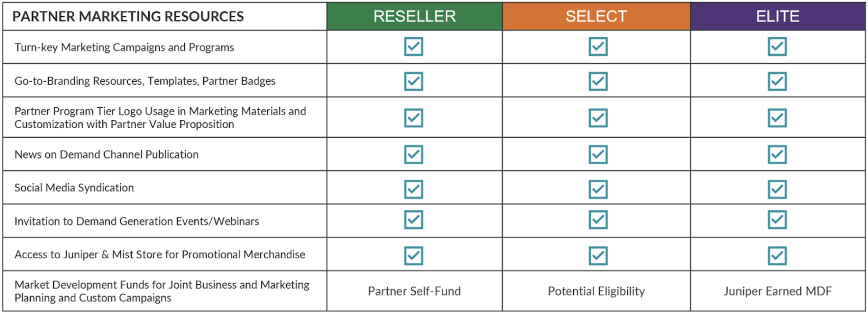868x314 pixels.
Task: Toggle Reseller checkbox for Turn-key Marketing Campaigns
Action: [414, 46]
